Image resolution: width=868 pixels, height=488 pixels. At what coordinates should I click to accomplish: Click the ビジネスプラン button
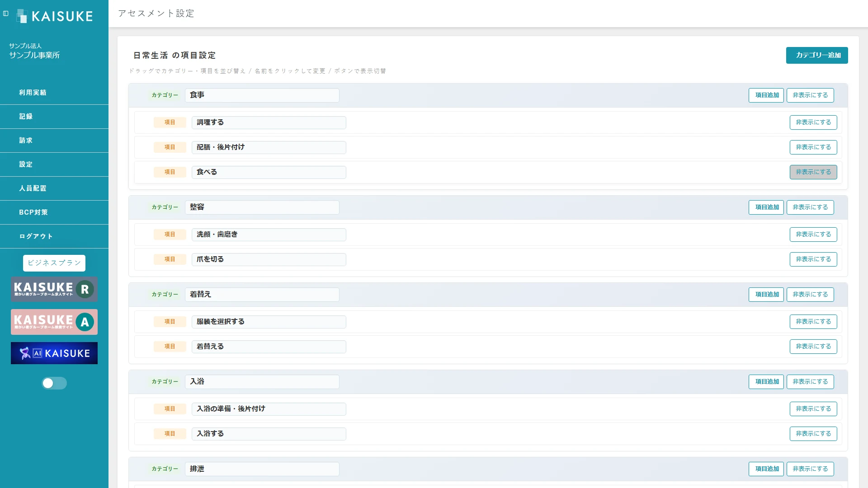click(x=54, y=263)
